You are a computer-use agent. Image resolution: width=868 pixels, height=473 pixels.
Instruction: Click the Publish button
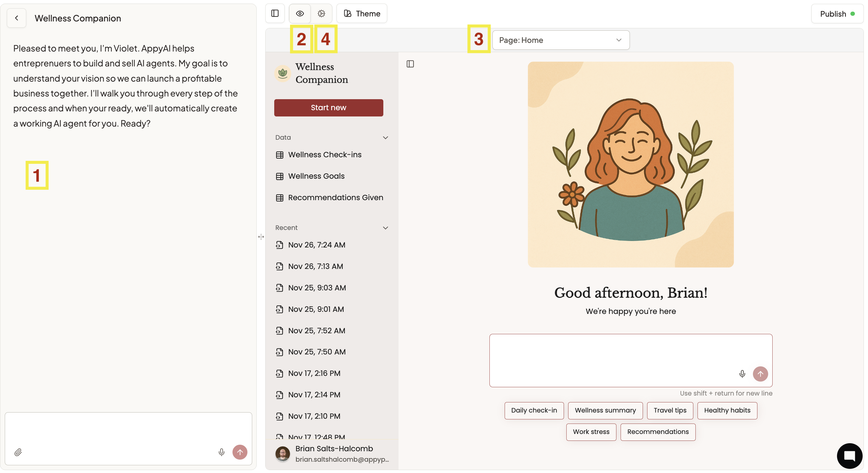pos(837,14)
